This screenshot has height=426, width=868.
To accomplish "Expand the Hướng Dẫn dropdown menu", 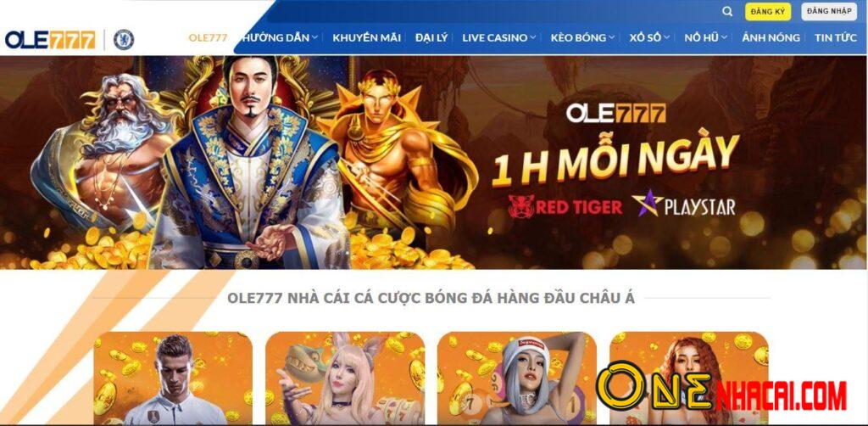I will point(280,37).
